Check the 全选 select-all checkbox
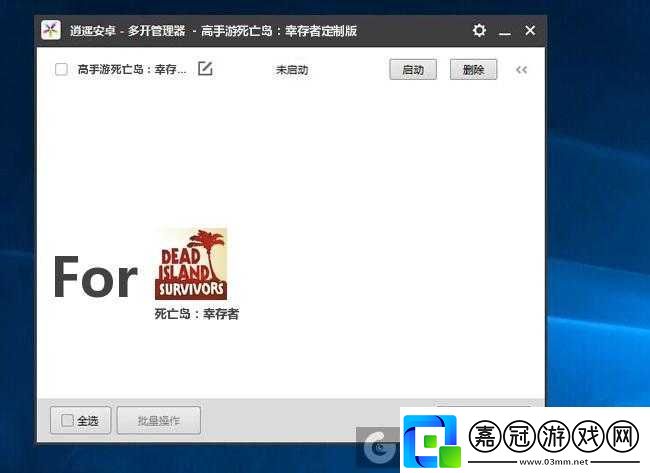Image resolution: width=650 pixels, height=473 pixels. pyautogui.click(x=67, y=420)
